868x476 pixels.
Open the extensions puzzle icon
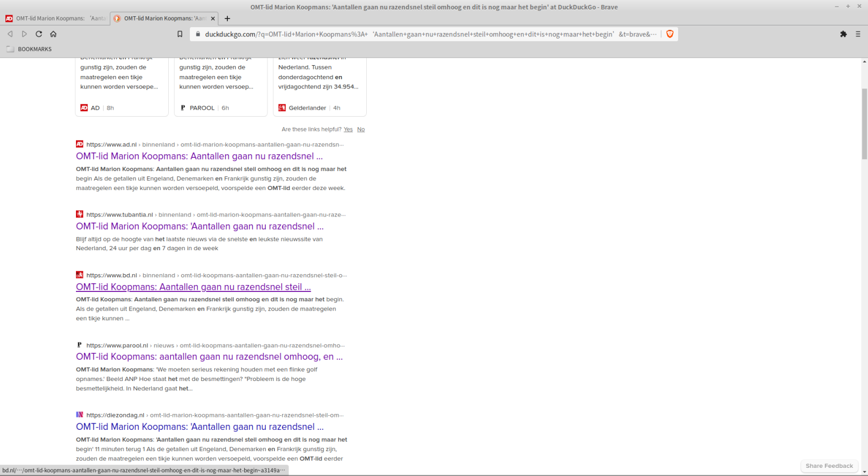point(843,34)
